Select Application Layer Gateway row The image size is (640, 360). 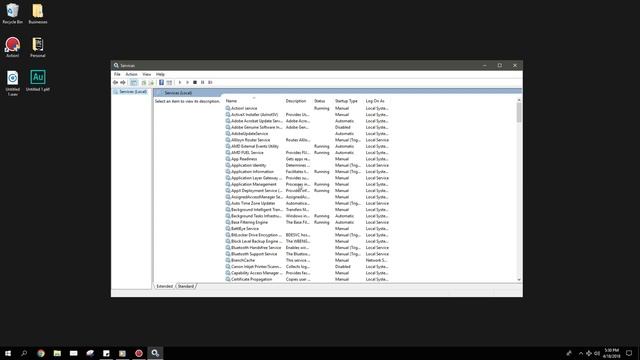(x=307, y=178)
